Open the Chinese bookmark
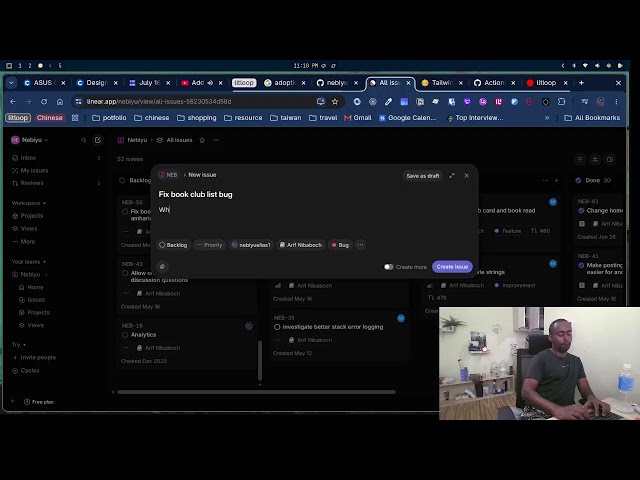Image resolution: width=640 pixels, height=480 pixels. (49, 118)
